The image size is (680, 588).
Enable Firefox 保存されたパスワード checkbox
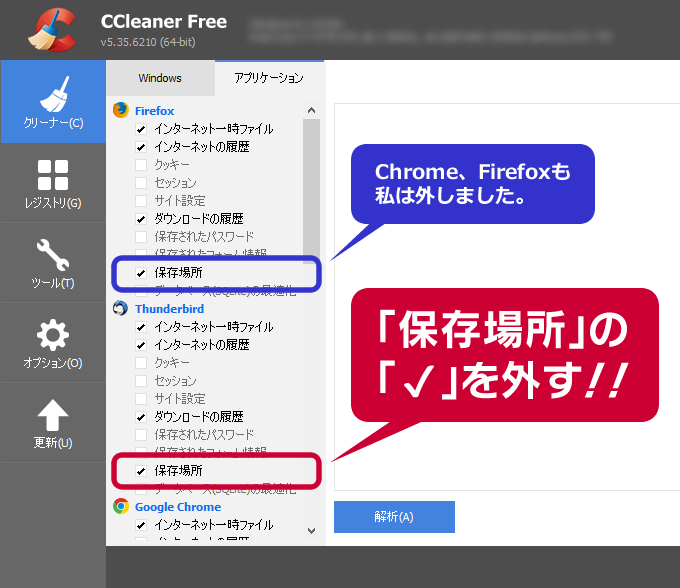click(141, 237)
